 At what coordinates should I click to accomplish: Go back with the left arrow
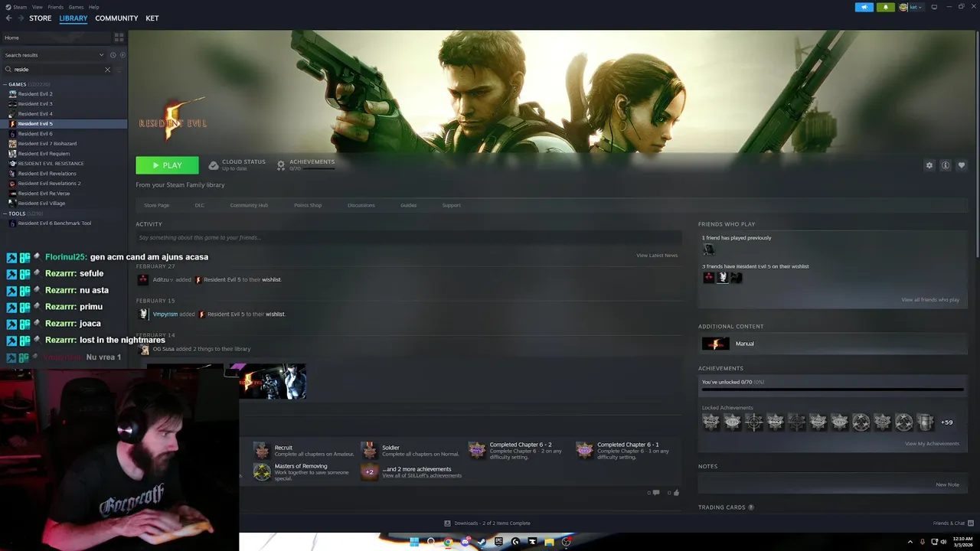pos(8,18)
